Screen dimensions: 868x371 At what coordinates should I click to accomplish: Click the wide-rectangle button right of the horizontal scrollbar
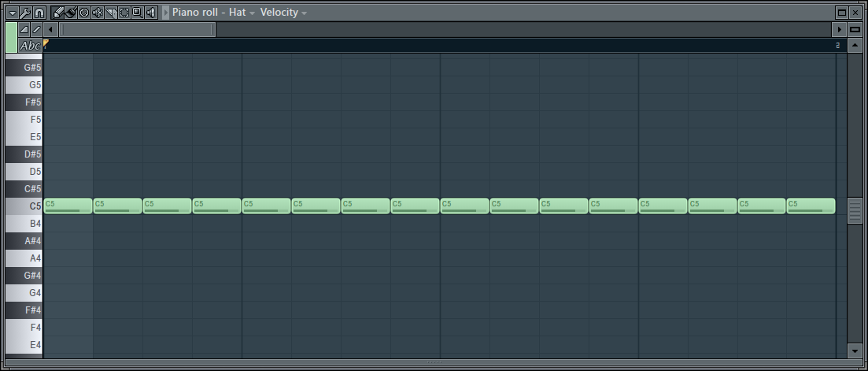pos(855,29)
